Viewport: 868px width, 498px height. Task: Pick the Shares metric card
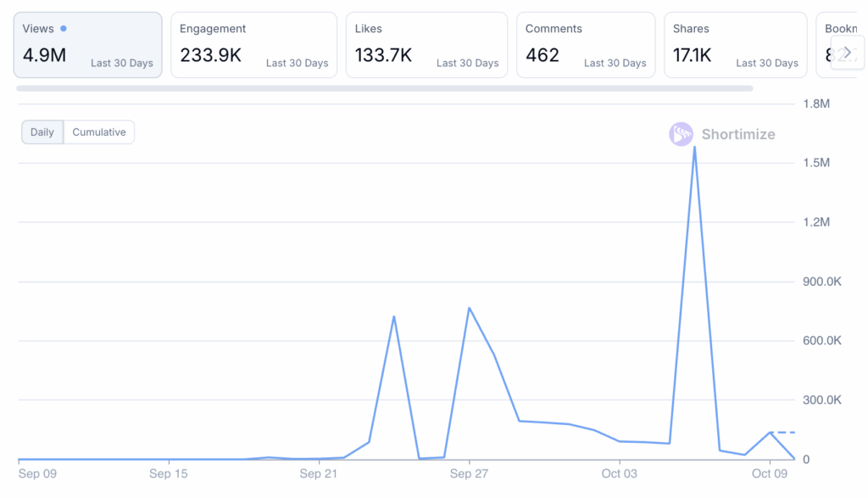pyautogui.click(x=735, y=45)
